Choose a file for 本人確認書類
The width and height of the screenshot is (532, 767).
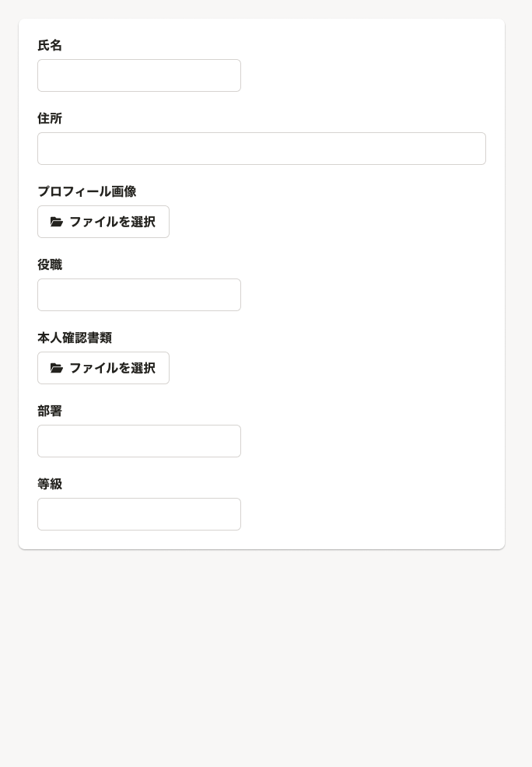pyautogui.click(x=103, y=368)
